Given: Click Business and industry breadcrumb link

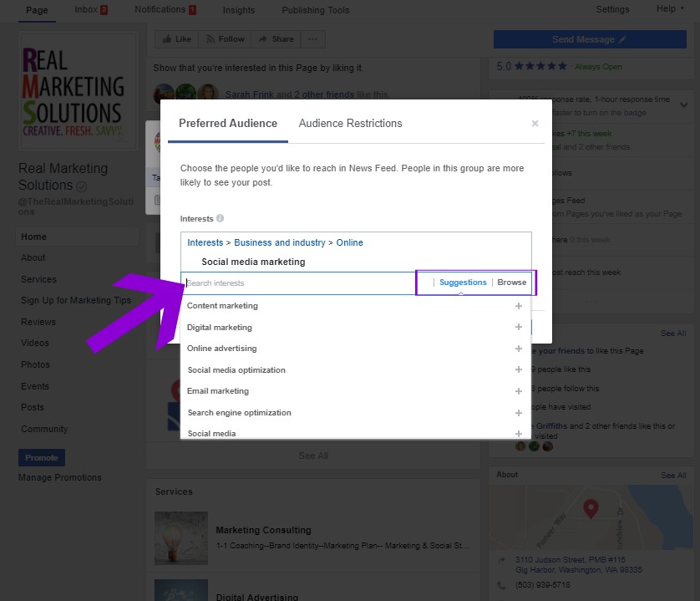Looking at the screenshot, I should [280, 242].
